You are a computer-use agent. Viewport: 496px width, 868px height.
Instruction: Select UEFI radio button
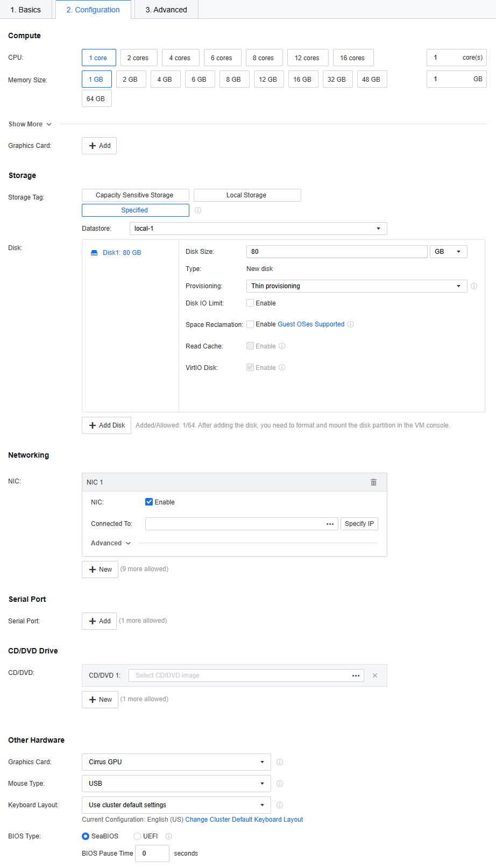(x=137, y=836)
